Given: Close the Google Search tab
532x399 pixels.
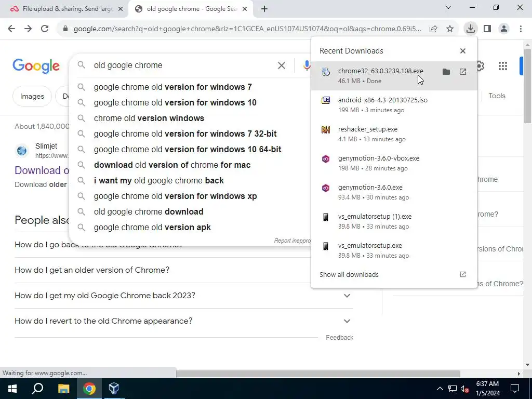Looking at the screenshot, I should coord(245,9).
